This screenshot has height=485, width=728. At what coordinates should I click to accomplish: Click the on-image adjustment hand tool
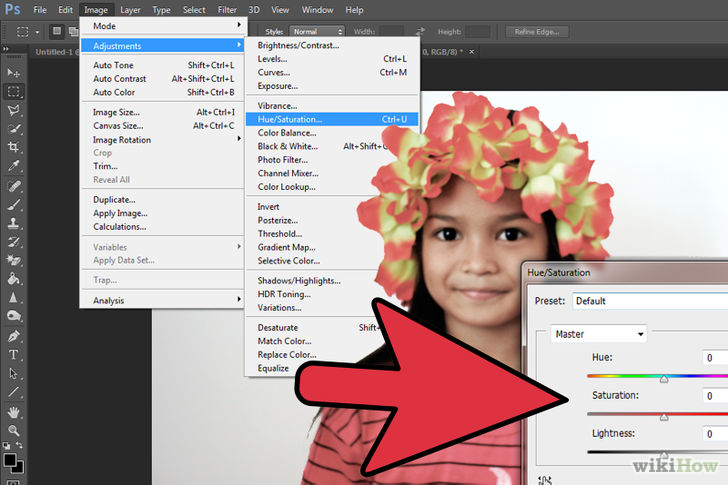click(x=545, y=480)
